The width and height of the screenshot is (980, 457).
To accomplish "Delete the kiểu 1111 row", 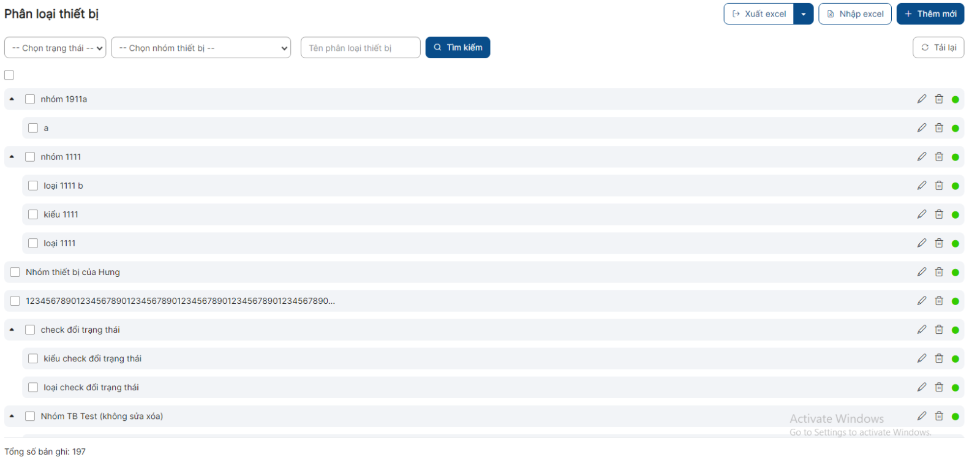I will point(938,214).
